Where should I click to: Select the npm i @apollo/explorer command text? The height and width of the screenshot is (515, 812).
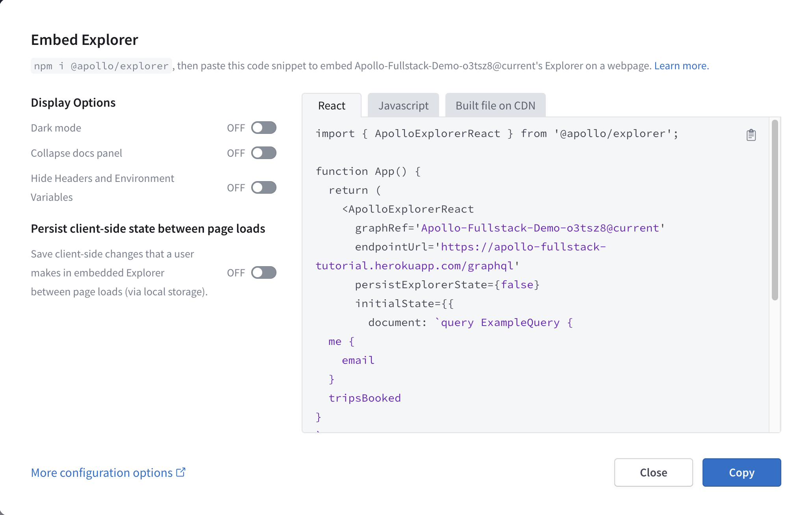click(101, 65)
